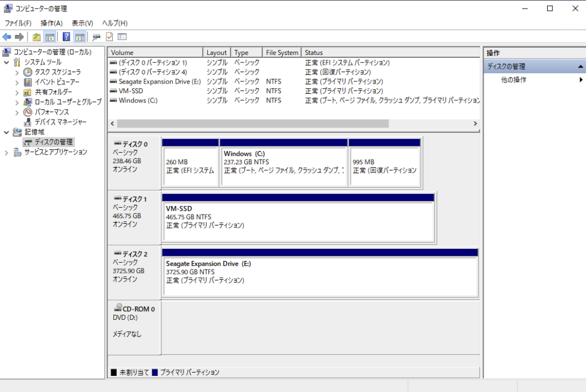The width and height of the screenshot is (586, 392).
Task: Collapse the システム ツール tree node
Action: 6,62
